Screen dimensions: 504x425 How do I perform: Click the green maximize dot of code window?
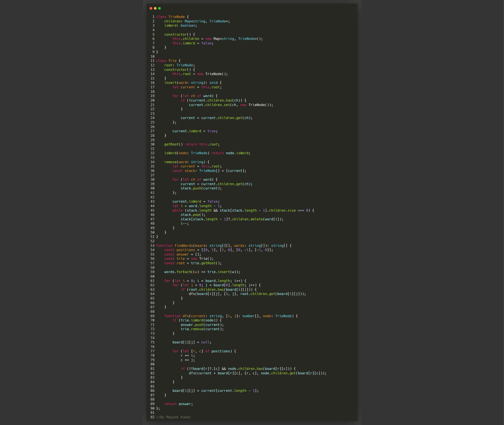coord(160,8)
